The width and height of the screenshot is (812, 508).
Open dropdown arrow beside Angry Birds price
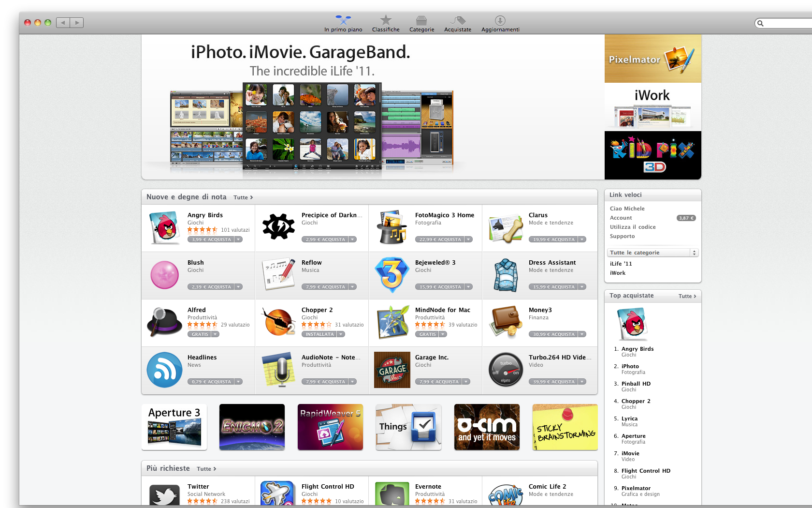pyautogui.click(x=239, y=239)
